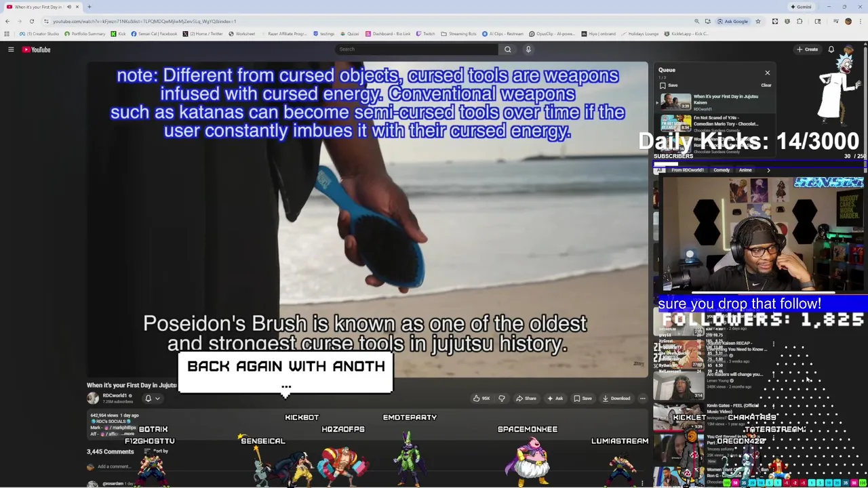Screen dimensions: 868x488
Task: Show more filter chips with the right arrow
Action: coord(768,170)
